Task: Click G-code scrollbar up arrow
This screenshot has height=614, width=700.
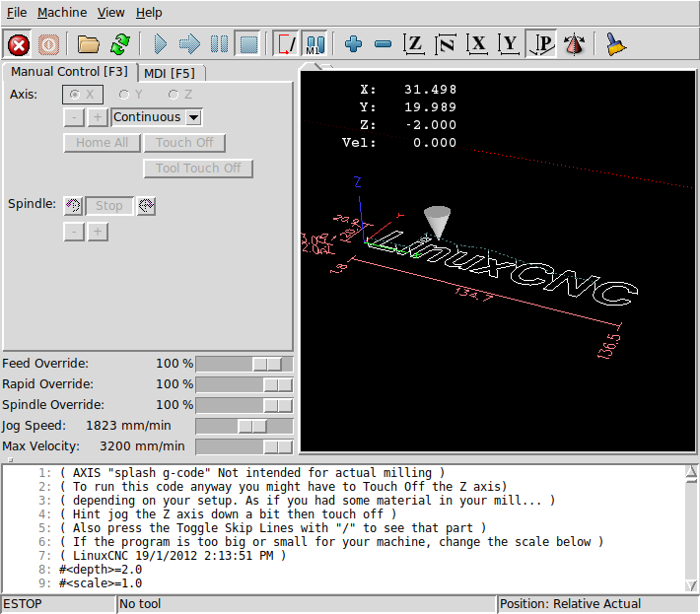Action: (691, 471)
